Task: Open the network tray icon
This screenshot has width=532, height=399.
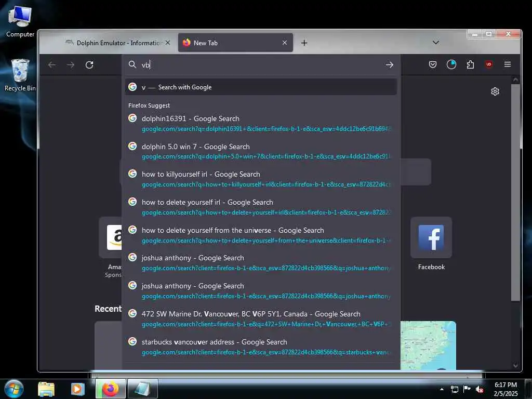Action: pos(454,390)
